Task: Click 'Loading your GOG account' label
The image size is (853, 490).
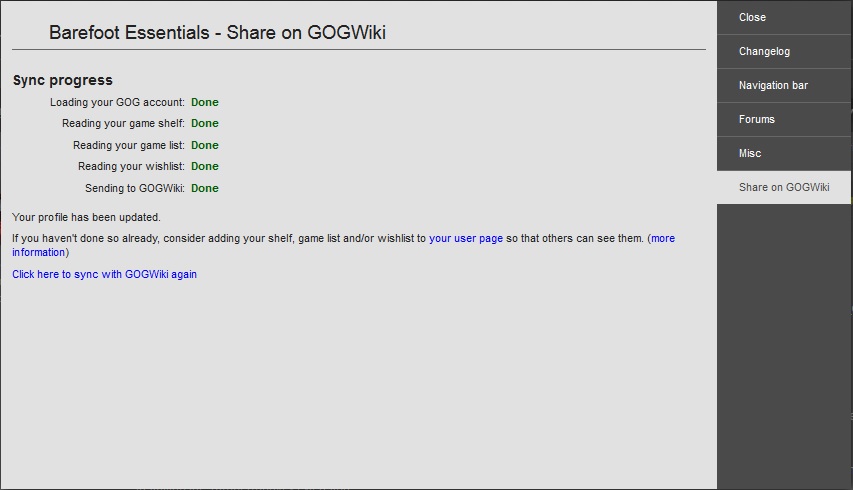Action: (117, 102)
